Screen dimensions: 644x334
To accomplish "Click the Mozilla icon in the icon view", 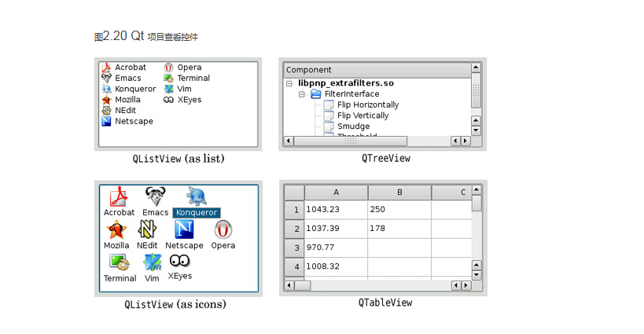I will [x=116, y=229].
